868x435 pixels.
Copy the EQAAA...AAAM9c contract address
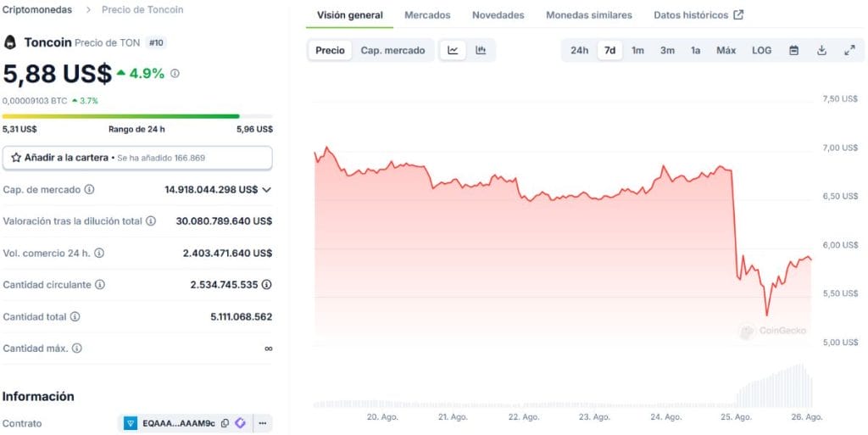tap(225, 423)
